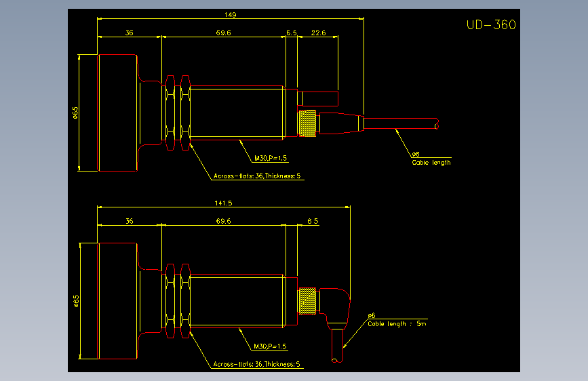
Task: Click 'Cable length' note of straight-cable drawing
Action: 431,163
